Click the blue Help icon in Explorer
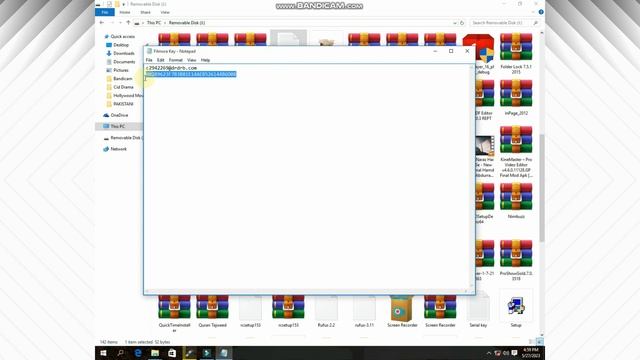The width and height of the screenshot is (640, 360). 541,12
